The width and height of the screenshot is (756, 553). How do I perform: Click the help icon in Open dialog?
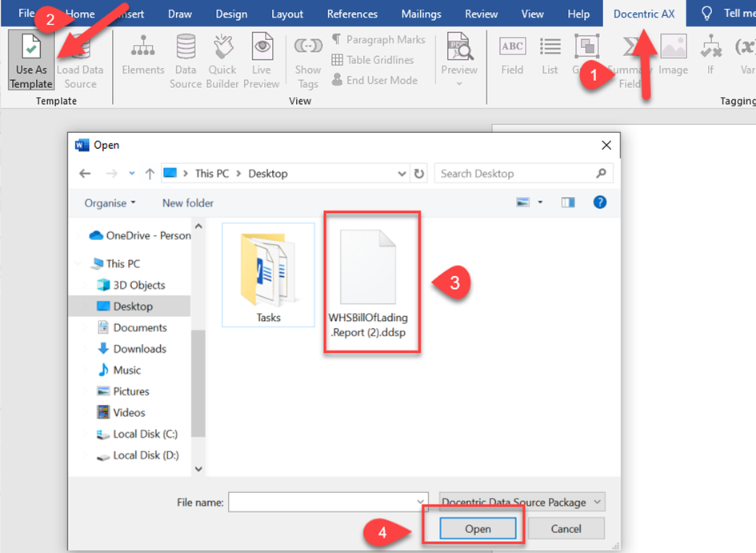coord(599,202)
